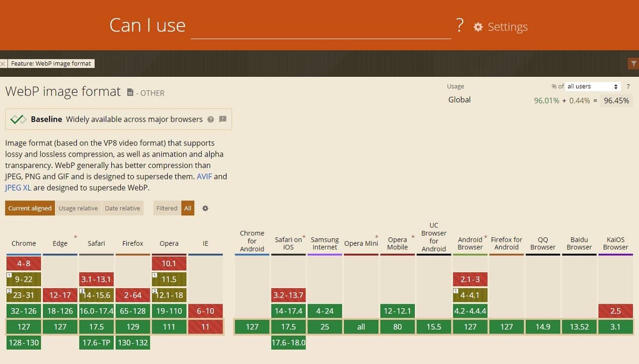Viewport: 639px width, 364px height.
Task: Click the IE column header
Action: [206, 243]
